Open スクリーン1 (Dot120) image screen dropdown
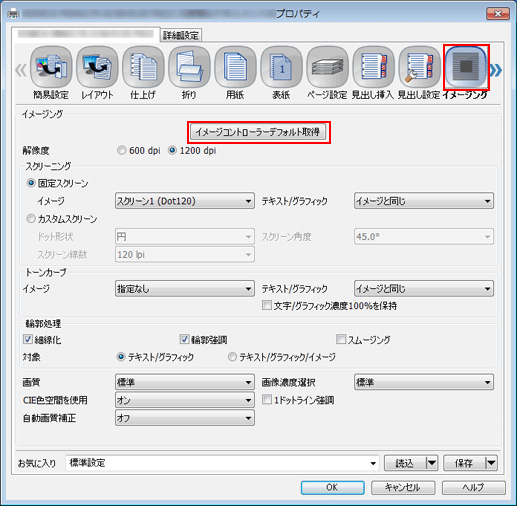The width and height of the screenshot is (517, 506). point(185,201)
